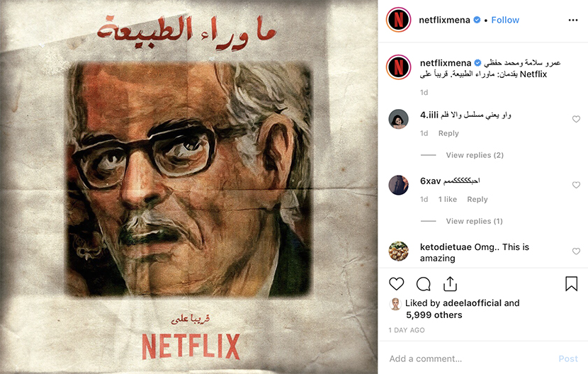Reply to the 6xav comment
The image size is (588, 374).
coord(477,199)
